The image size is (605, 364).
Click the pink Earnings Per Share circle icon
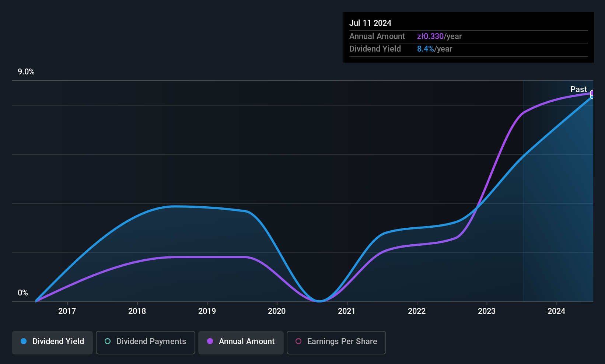coord(298,341)
